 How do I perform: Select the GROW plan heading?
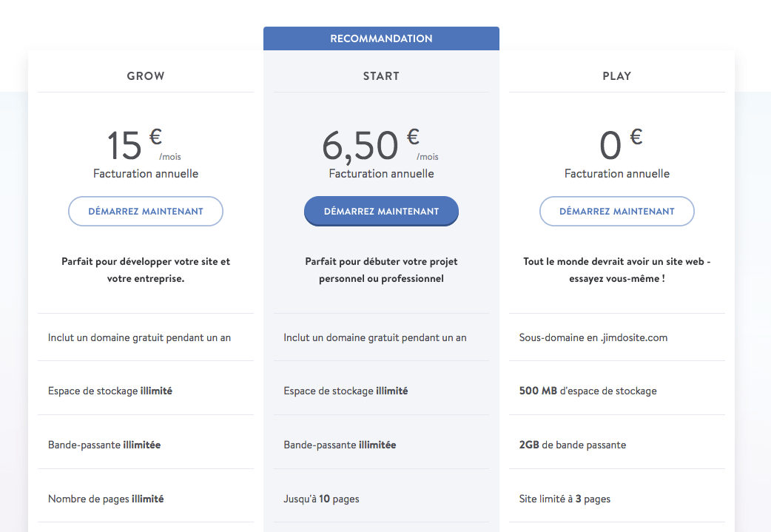point(146,75)
